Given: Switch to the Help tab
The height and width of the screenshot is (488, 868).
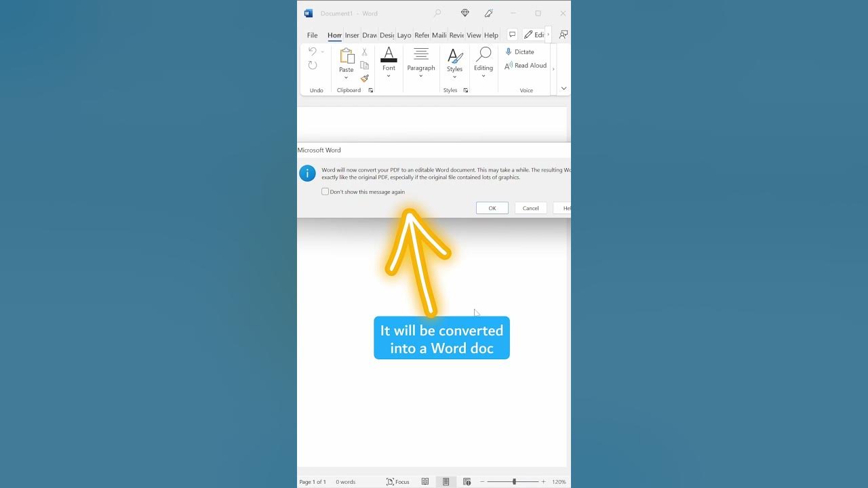Looking at the screenshot, I should 492,35.
